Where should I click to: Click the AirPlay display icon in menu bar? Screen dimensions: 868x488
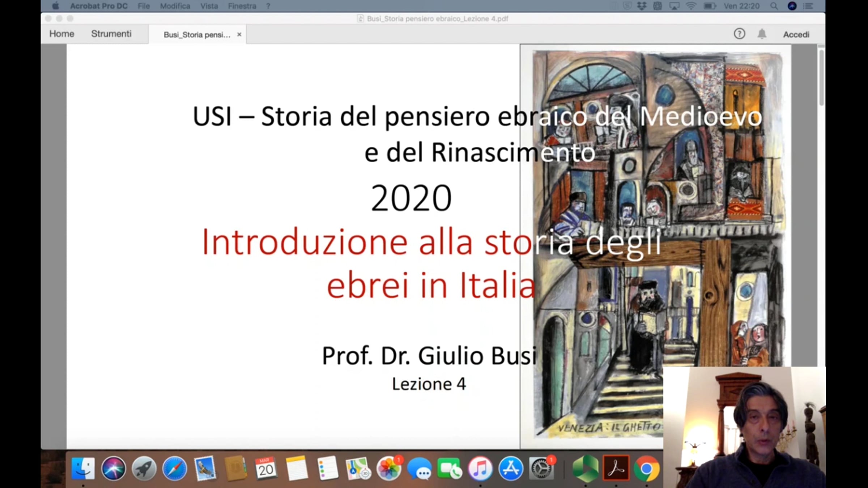tap(674, 6)
